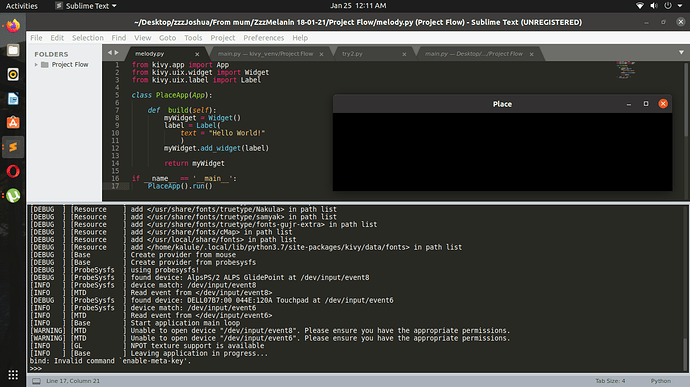Open the Preferences menu

pyautogui.click(x=264, y=38)
